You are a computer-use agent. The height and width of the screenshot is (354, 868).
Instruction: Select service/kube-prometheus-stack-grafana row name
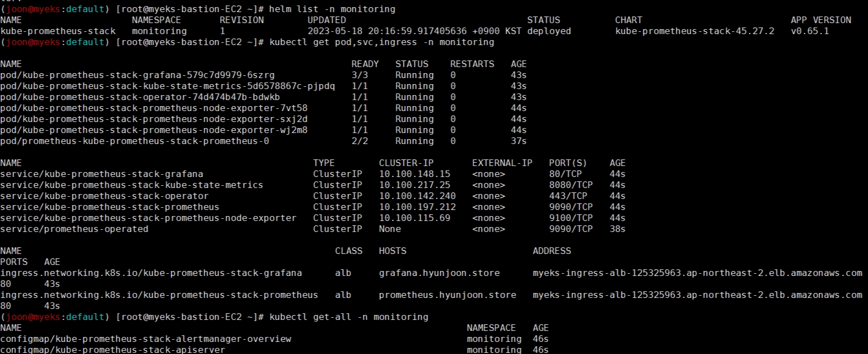(x=102, y=174)
